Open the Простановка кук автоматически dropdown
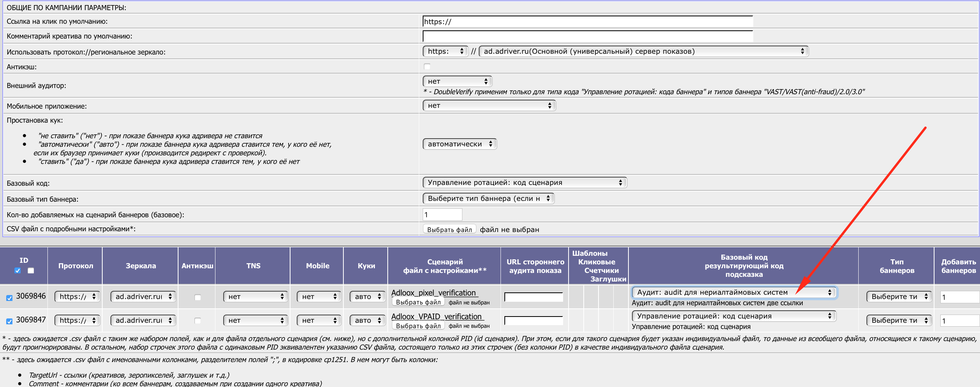Screen dimensions: 980x387 tap(460, 144)
